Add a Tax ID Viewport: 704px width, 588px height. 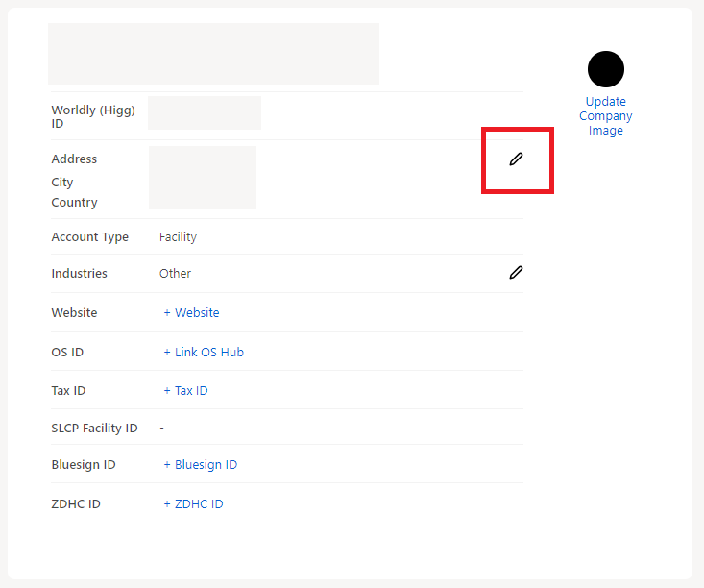click(185, 391)
